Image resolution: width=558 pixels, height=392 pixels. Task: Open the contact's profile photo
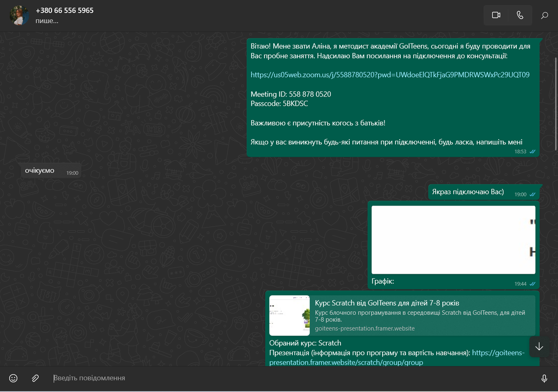click(19, 15)
